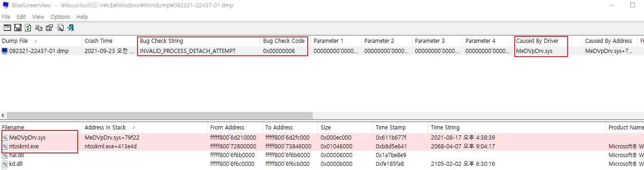
Task: Open the Edit menu
Action: click(21, 17)
